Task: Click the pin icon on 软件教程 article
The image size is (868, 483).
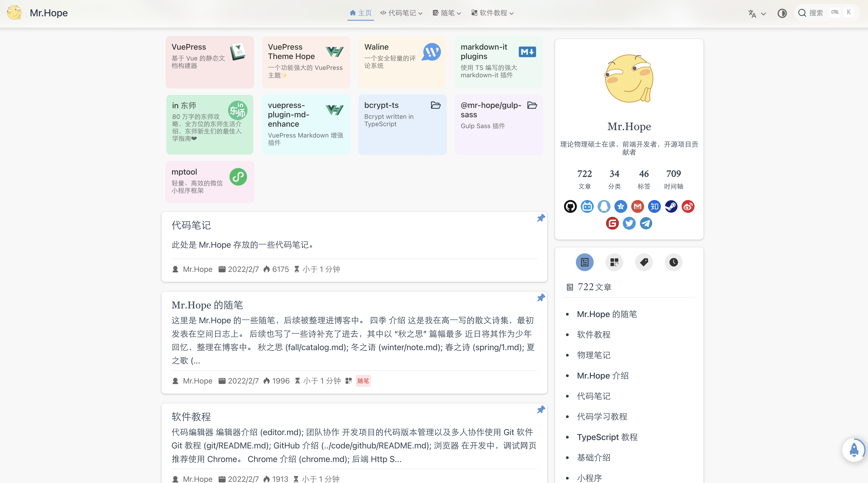Action: (541, 410)
